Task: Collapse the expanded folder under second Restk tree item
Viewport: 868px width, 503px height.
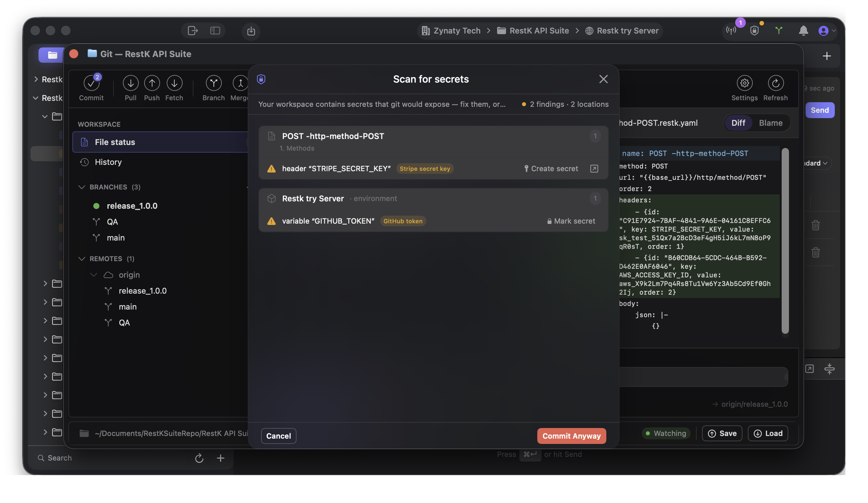Action: [45, 116]
